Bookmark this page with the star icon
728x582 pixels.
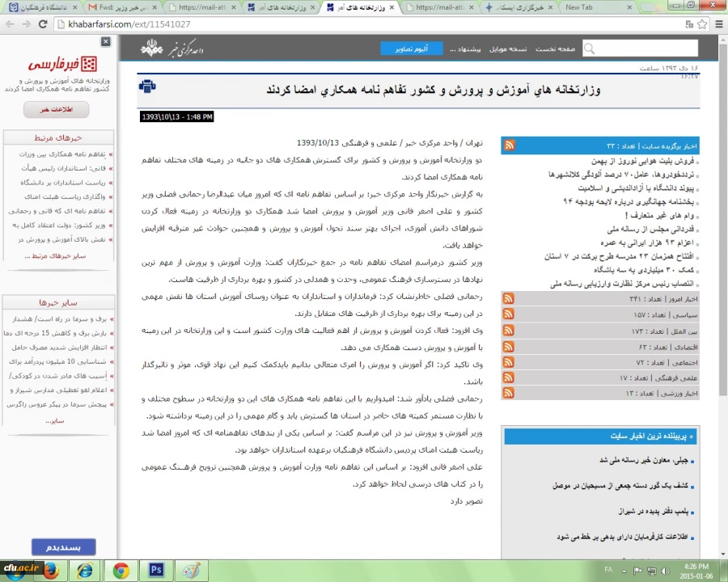coord(700,24)
